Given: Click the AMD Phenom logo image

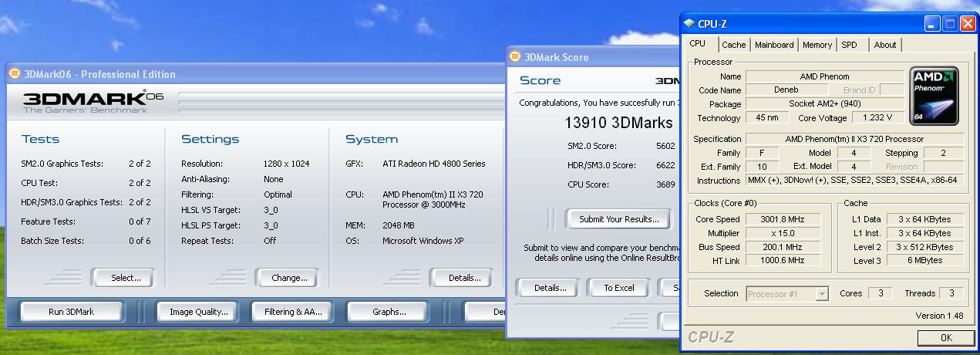Looking at the screenshot, I should point(935,95).
